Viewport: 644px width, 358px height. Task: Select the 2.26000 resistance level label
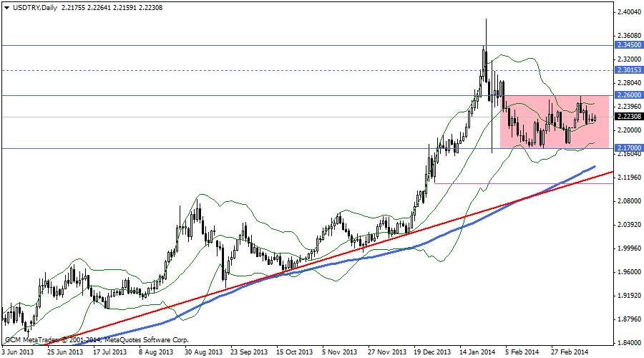coord(629,95)
